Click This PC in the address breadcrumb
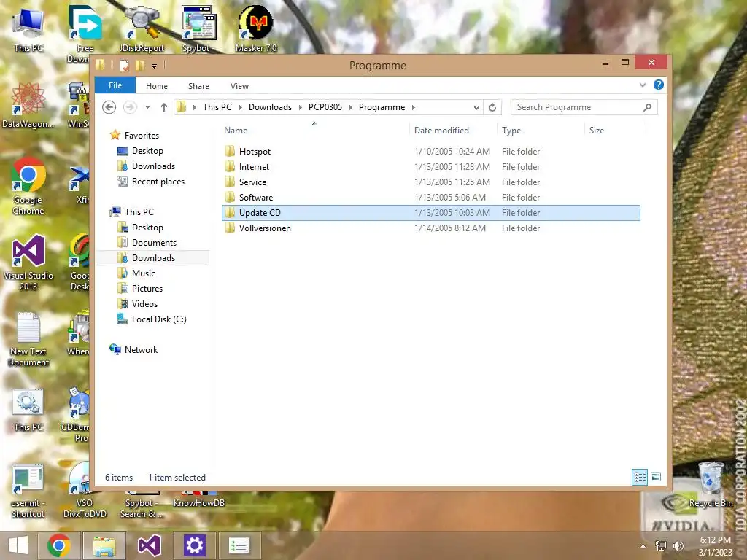 (x=217, y=107)
